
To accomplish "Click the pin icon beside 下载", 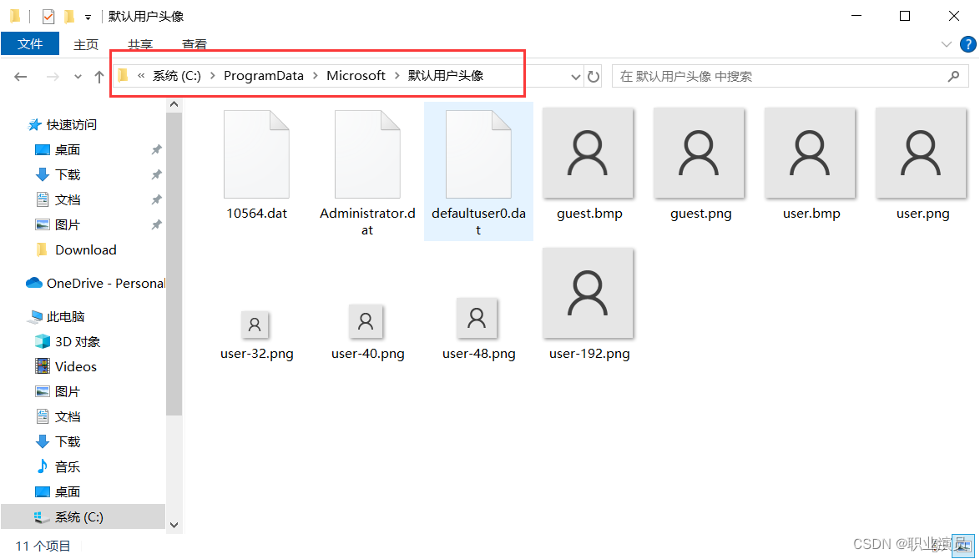I will 156,175.
